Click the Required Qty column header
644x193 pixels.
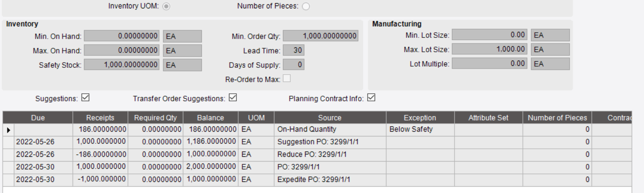tap(155, 118)
